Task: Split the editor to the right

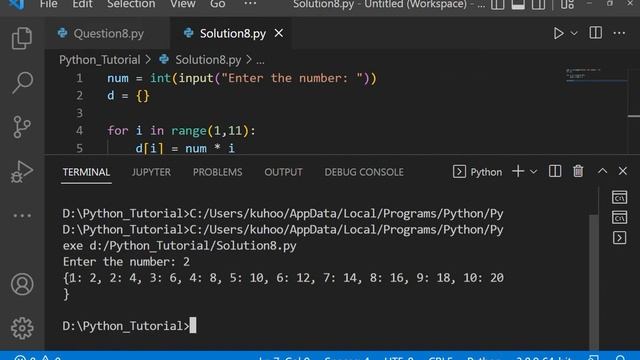Action: (x=596, y=33)
